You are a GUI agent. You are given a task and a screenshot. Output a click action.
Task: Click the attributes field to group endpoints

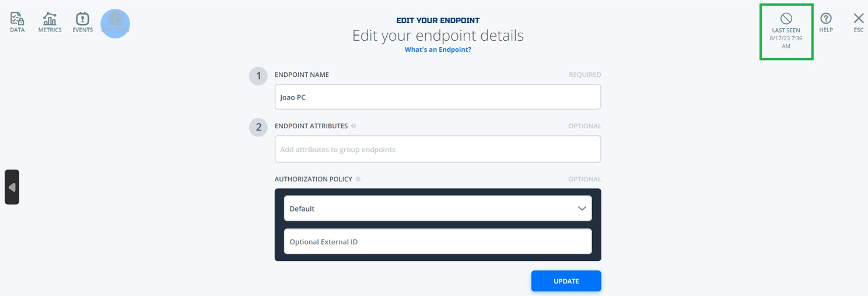point(438,149)
